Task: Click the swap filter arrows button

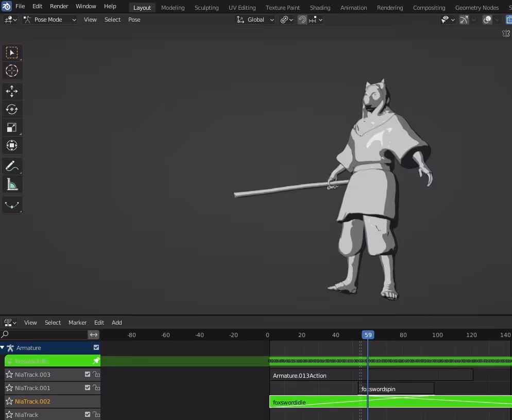Action: click(x=94, y=334)
